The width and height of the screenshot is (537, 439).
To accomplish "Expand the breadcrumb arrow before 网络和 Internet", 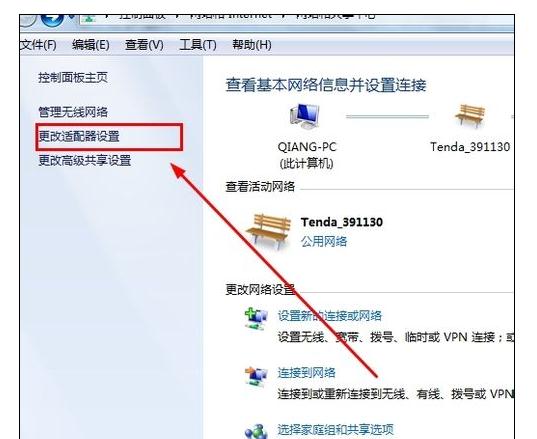I will [179, 17].
